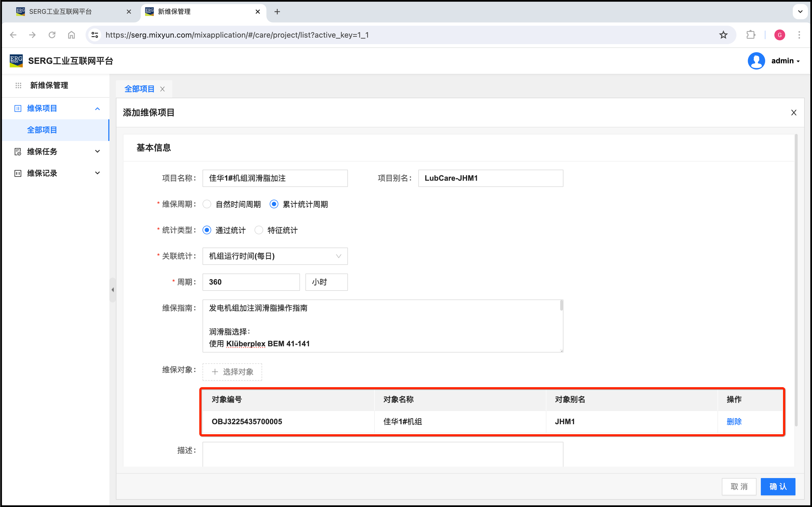
Task: Collapse sidebar using the left arrow handle
Action: pyautogui.click(x=113, y=290)
